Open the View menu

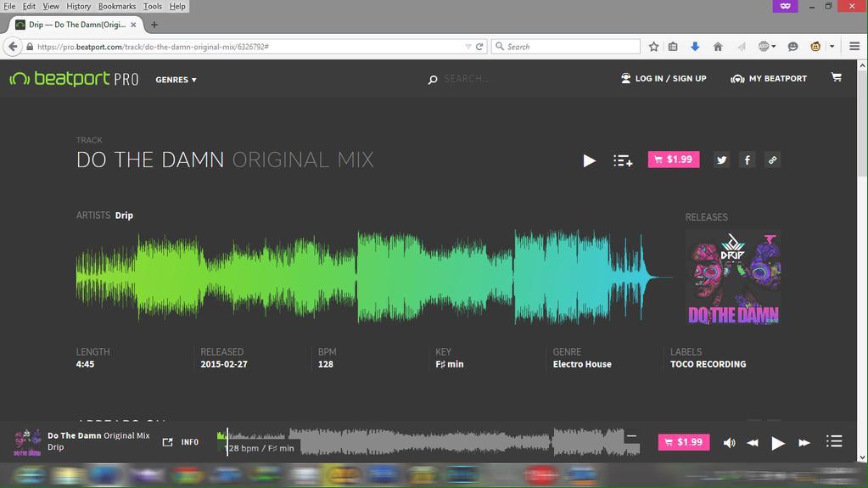50,6
